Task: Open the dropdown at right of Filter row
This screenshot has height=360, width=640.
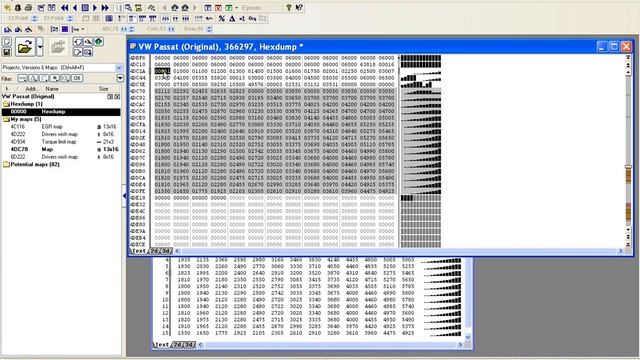Action: pos(120,78)
